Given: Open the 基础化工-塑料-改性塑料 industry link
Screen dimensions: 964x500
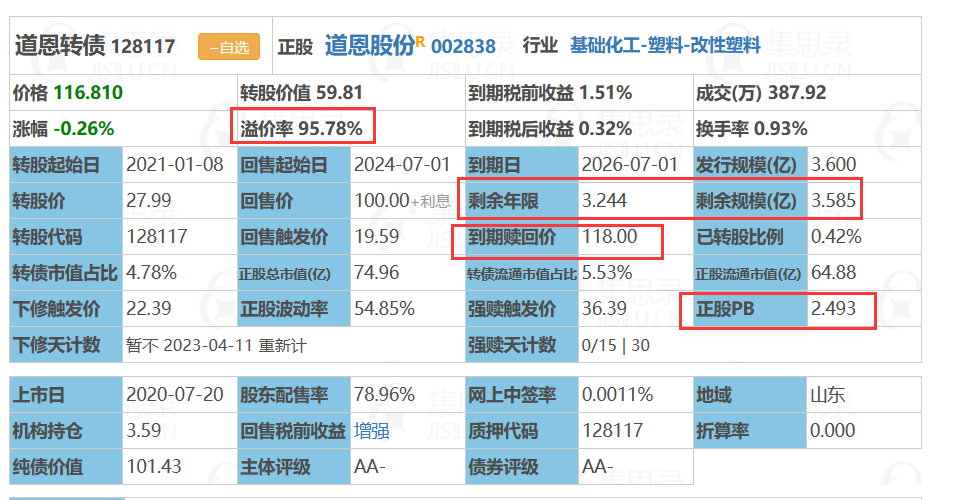Looking at the screenshot, I should [x=665, y=46].
